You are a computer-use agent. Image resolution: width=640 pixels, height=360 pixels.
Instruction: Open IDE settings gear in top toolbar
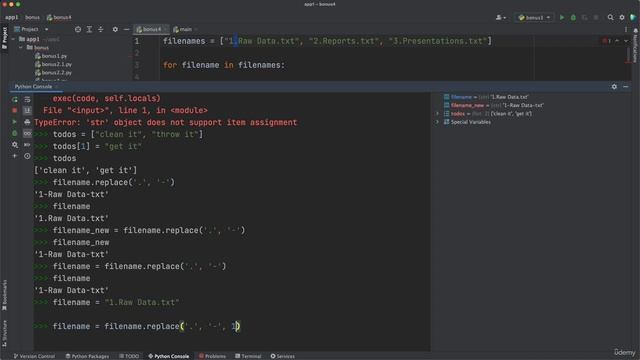coord(622,18)
